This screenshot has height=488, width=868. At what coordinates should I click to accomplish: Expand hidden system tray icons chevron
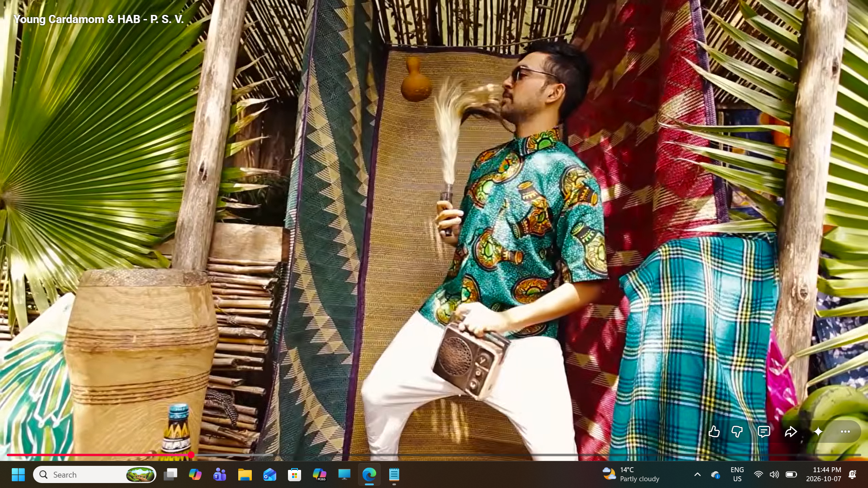698,474
